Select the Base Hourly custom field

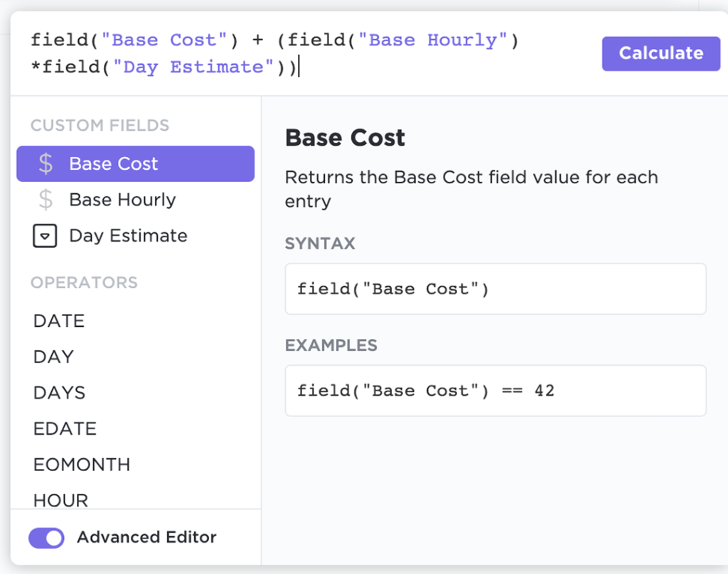click(122, 200)
